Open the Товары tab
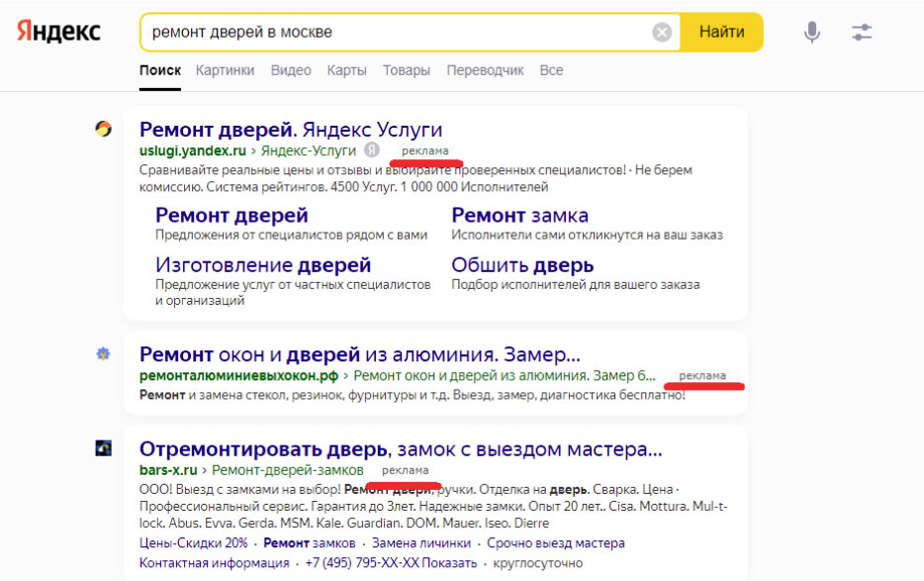 click(406, 70)
